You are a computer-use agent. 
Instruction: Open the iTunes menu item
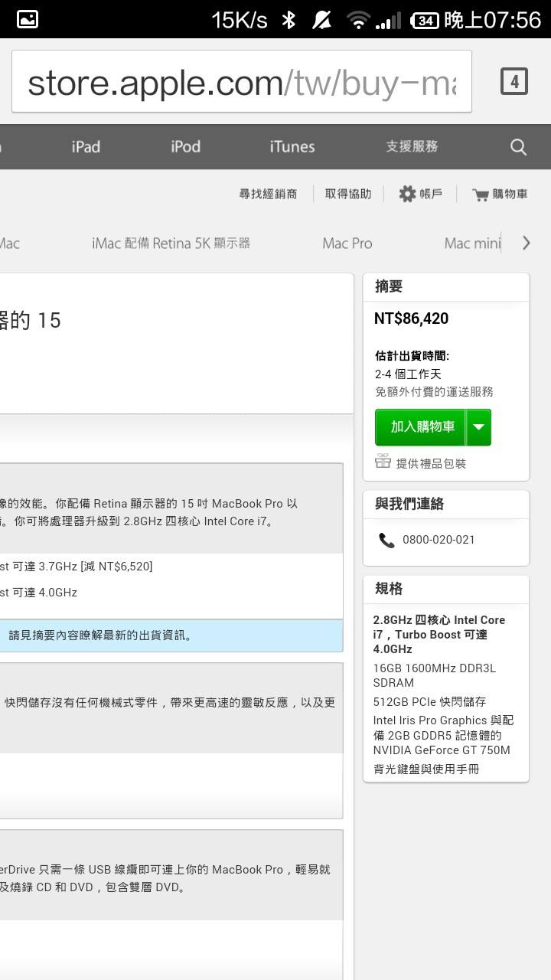[x=292, y=146]
